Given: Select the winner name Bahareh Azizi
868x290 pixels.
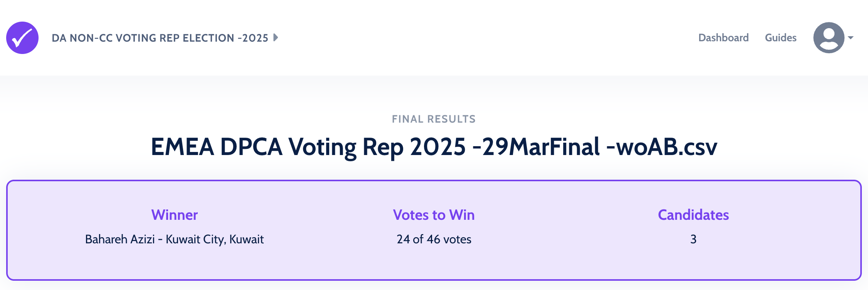Looking at the screenshot, I should pos(120,239).
